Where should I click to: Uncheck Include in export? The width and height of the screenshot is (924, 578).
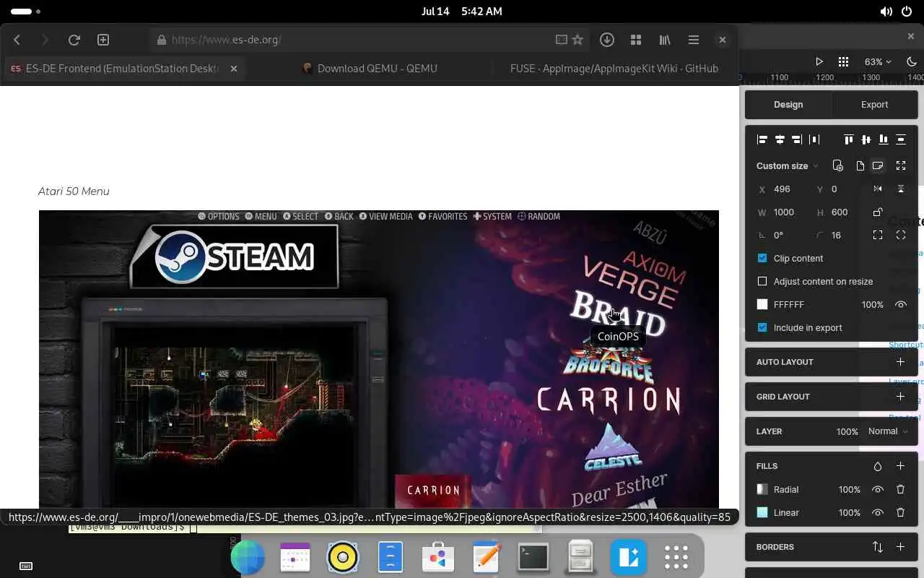[x=762, y=327]
